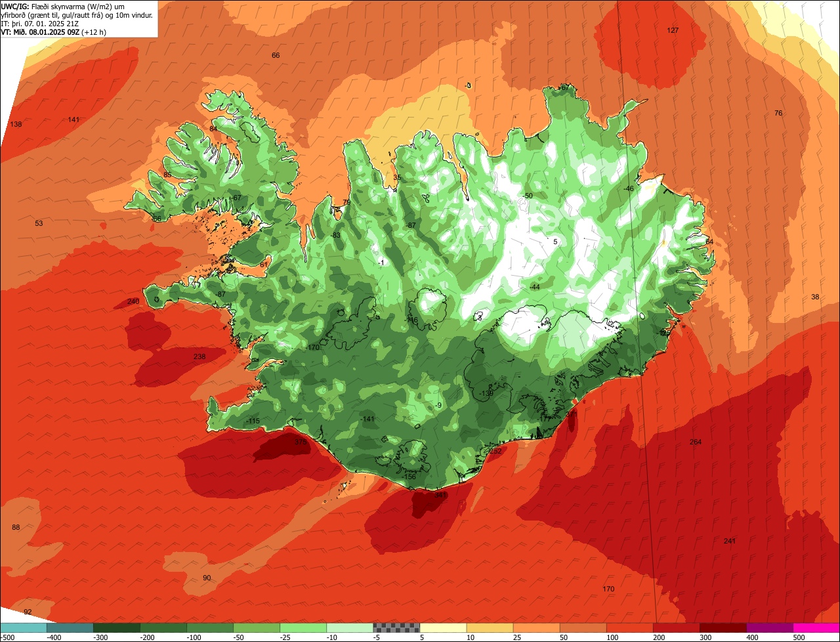Pick the darkest green -300 to -200 swatch
The image size is (840, 642).
[x=116, y=628]
